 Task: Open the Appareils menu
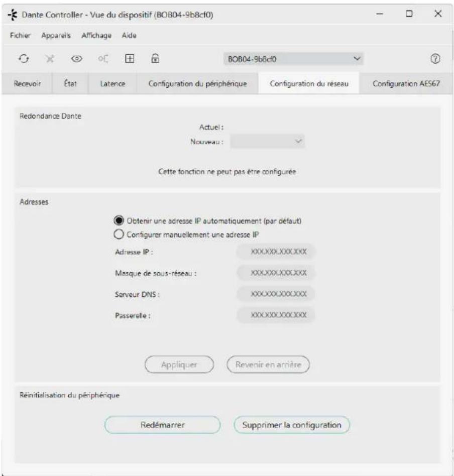click(x=56, y=36)
